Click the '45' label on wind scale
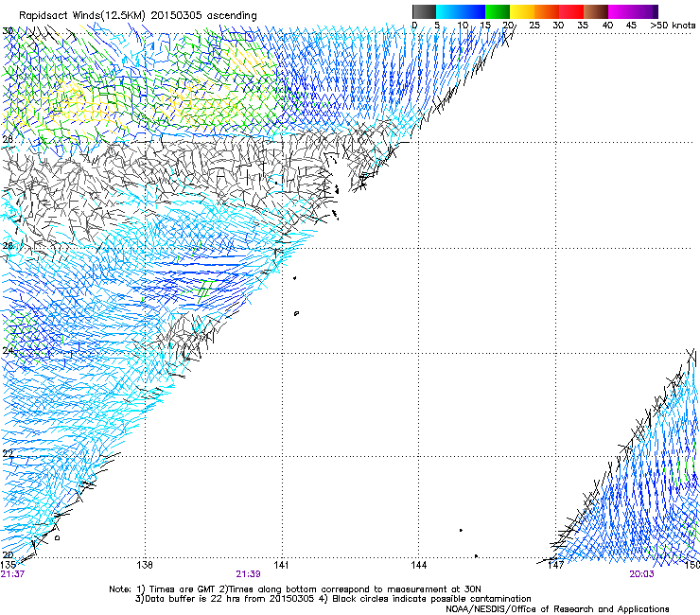Image resolution: width=700 pixels, height=615 pixels. [631, 26]
